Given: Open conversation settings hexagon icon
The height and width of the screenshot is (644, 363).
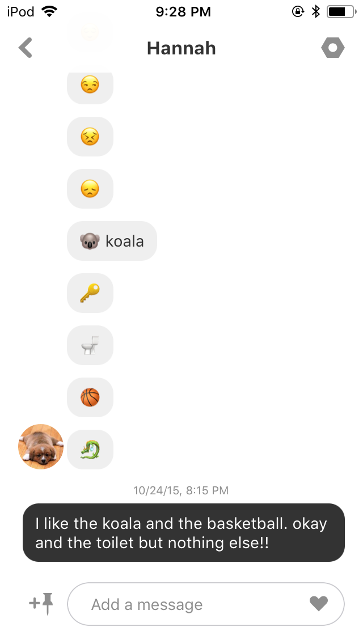Looking at the screenshot, I should point(332,48).
